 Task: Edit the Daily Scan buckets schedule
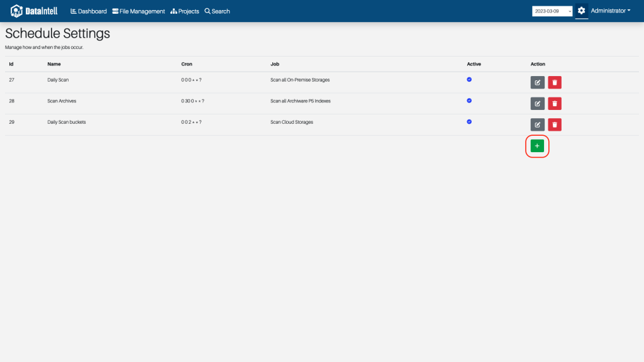coord(537,125)
